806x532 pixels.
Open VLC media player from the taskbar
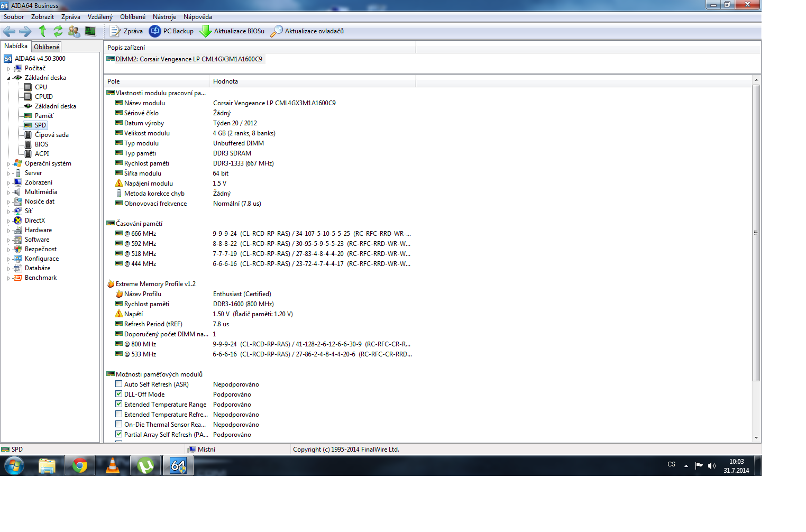[113, 466]
